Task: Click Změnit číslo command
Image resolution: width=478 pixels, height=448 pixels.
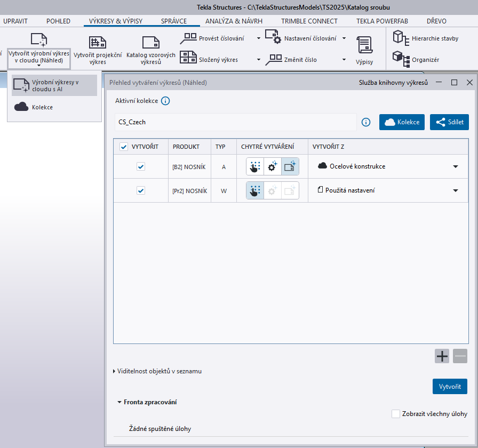Action: click(x=291, y=60)
